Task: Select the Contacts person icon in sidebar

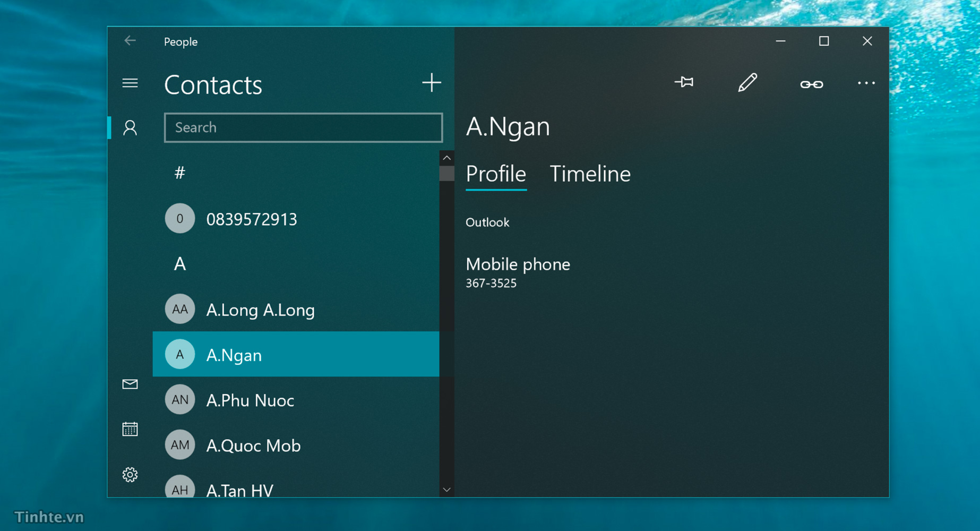Action: [x=130, y=127]
